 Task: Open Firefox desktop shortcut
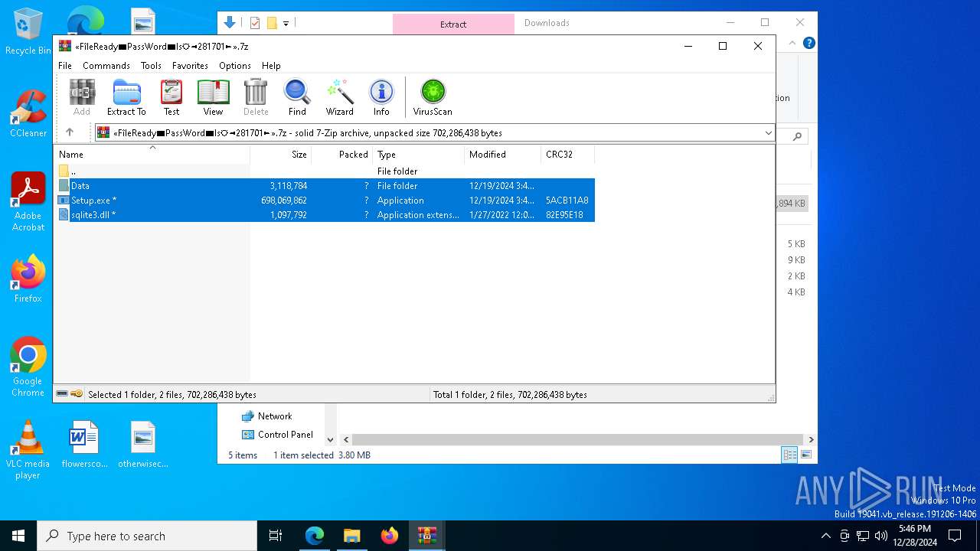coord(28,279)
